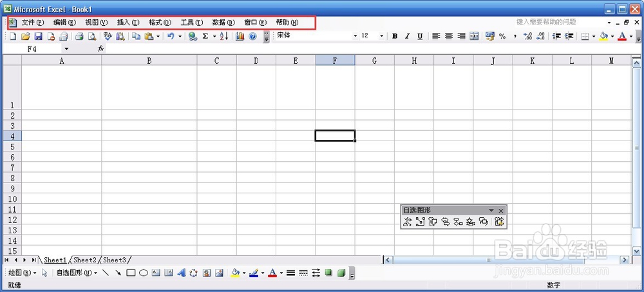Screen dimensions: 644x292
Task: Insert a hyperlink using globe icon
Action: [193, 37]
